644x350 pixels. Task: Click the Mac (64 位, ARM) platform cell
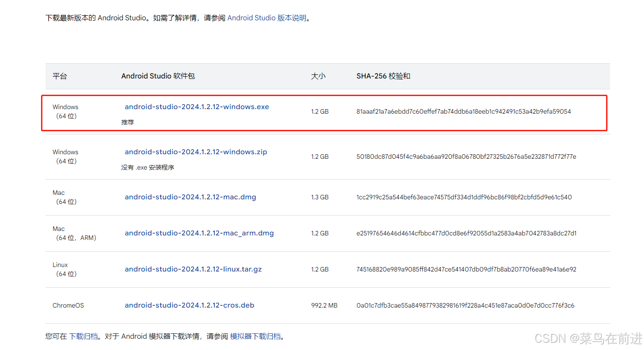point(74,233)
